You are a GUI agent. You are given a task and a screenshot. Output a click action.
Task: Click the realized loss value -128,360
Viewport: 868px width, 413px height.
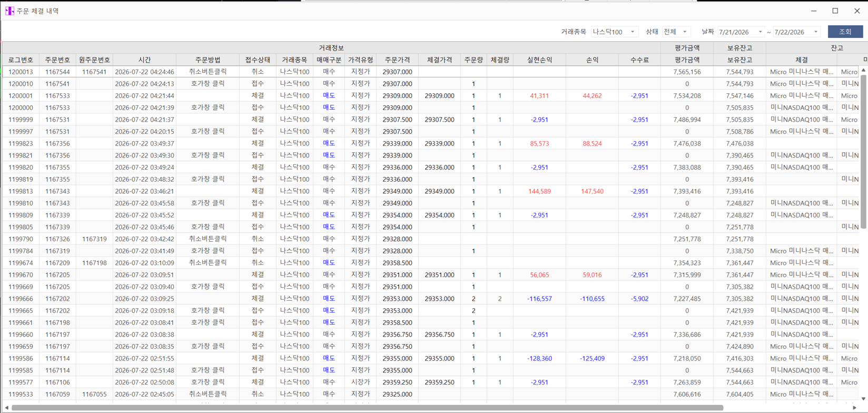click(540, 358)
